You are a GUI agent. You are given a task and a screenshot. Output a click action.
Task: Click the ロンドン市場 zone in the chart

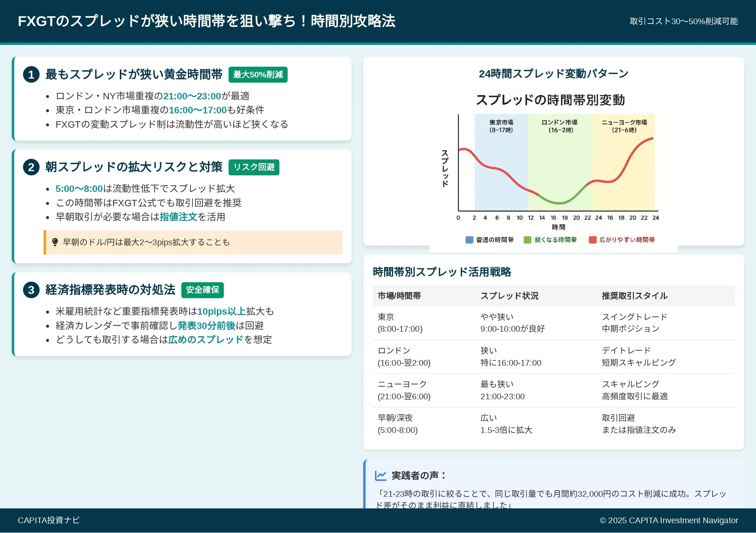(x=559, y=162)
